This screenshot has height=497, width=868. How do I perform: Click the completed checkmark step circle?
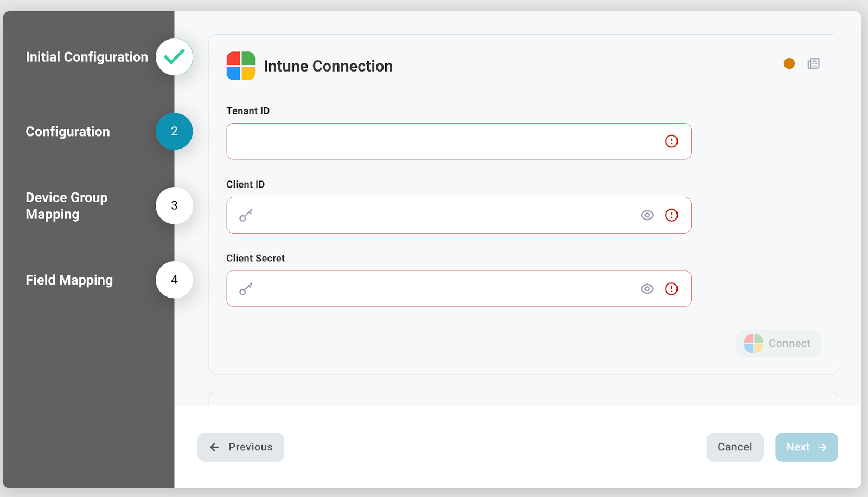point(174,57)
